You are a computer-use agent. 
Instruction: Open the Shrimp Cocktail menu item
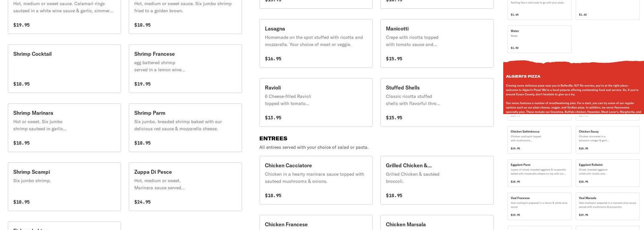point(64,69)
